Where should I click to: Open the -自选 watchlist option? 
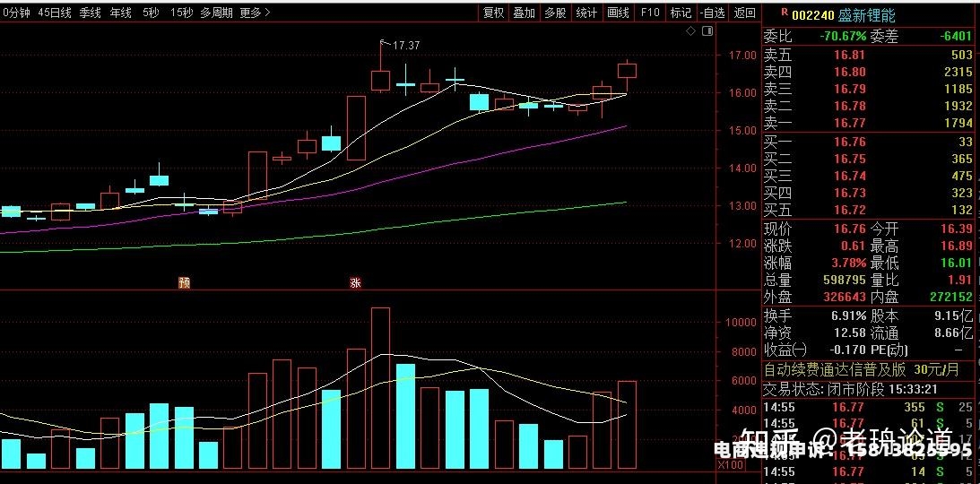(x=713, y=13)
